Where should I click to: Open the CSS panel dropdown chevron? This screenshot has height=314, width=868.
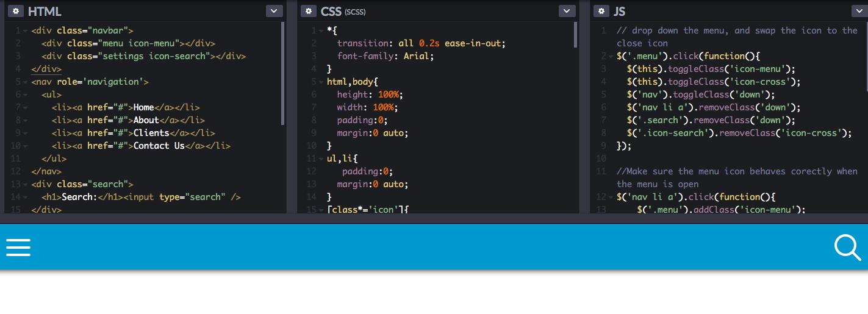tap(567, 11)
